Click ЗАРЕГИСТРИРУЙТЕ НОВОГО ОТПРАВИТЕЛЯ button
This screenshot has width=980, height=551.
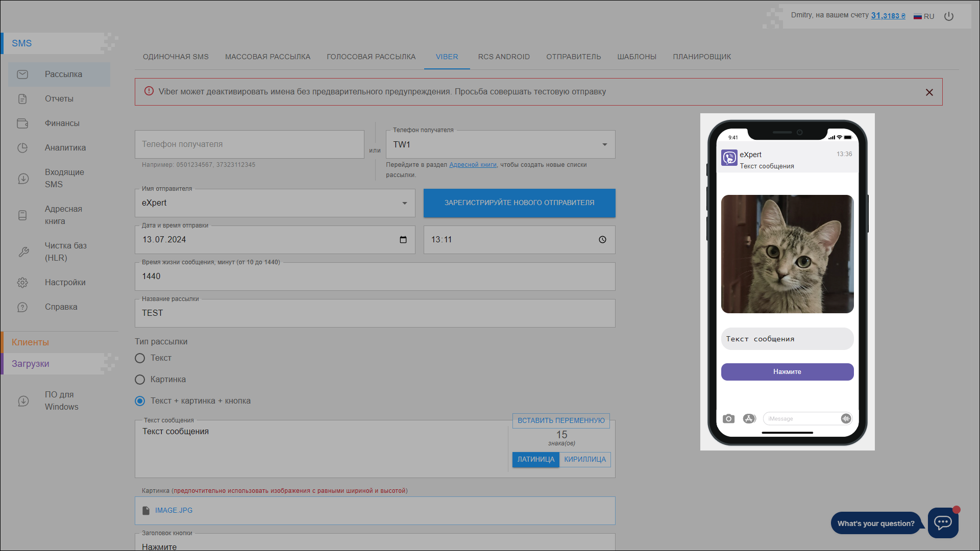(519, 203)
